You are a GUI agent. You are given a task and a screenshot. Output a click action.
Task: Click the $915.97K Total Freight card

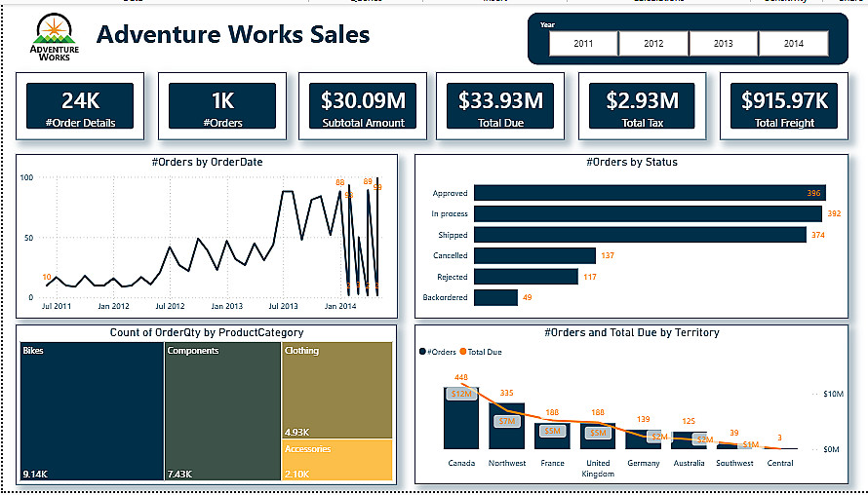click(x=784, y=106)
